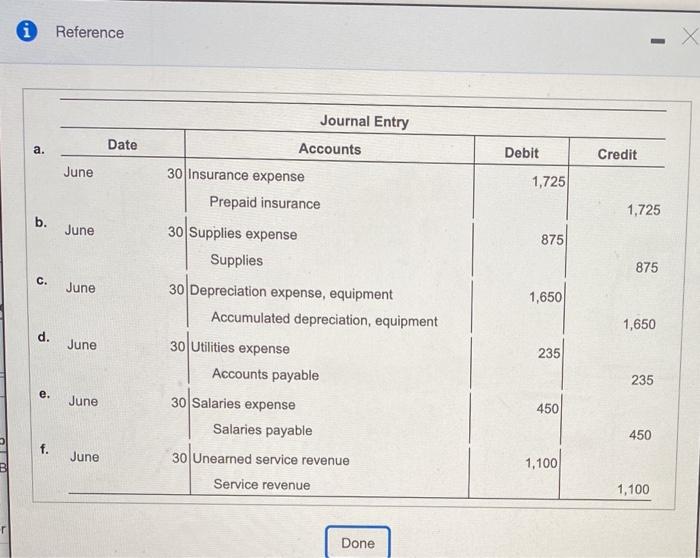Select the Insurance expense account
Viewport: 700px width, 558px height.
point(246,175)
